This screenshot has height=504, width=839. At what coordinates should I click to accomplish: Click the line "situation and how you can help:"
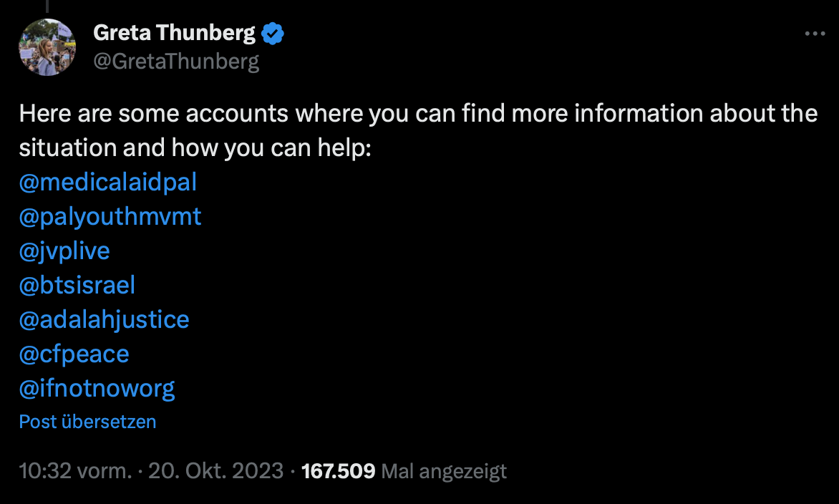coord(195,148)
